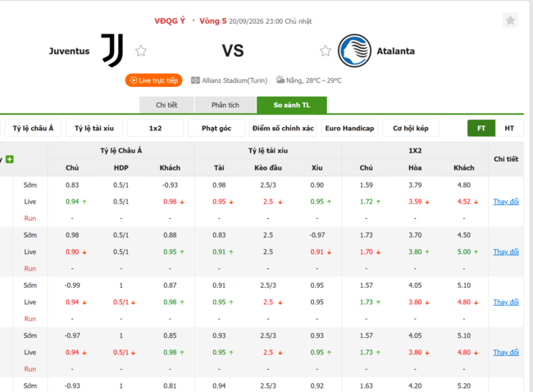This screenshot has height=392, width=533.
Task: Open fourth row's Thay đổi link
Action: click(x=506, y=353)
